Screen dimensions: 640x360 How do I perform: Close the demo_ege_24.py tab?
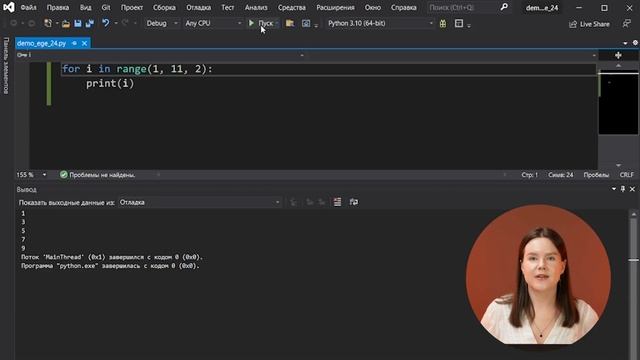coord(84,43)
